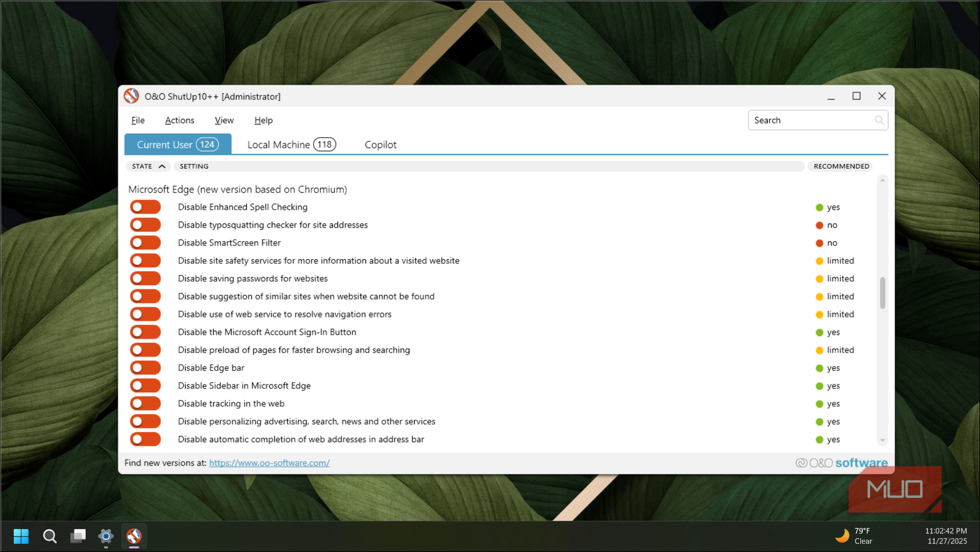Viewport: 980px width, 552px height.
Task: Click the magnifier icon in the Search box
Action: click(x=879, y=120)
